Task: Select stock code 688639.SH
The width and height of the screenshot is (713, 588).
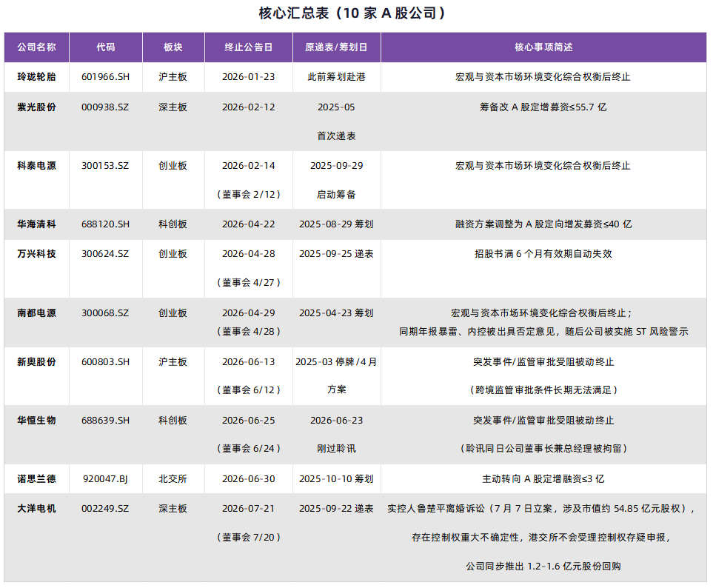Action: [105, 421]
